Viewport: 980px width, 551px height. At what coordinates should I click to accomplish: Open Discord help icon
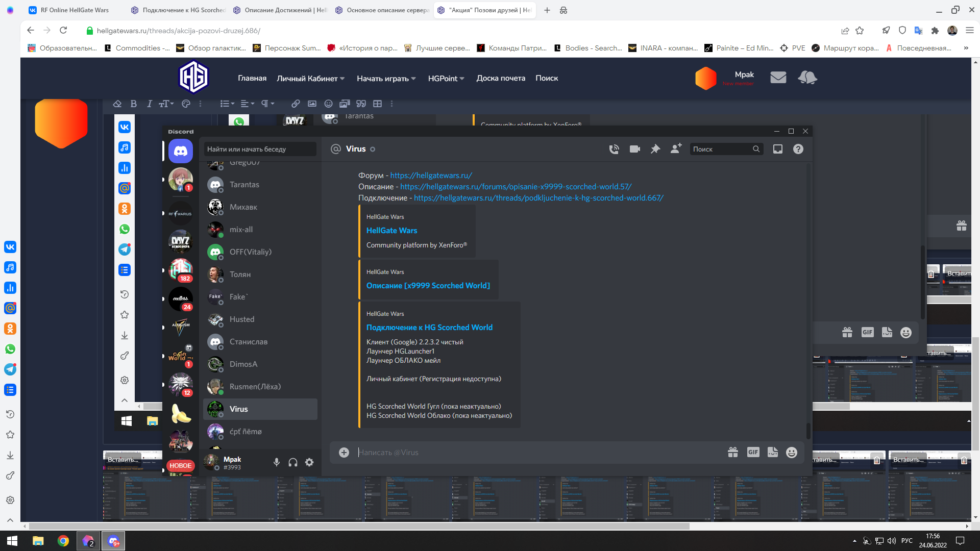[798, 149]
